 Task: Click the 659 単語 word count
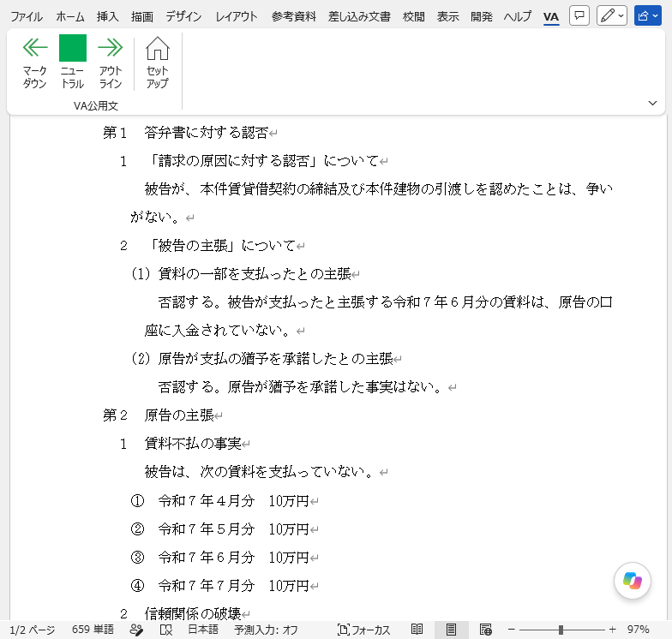[93, 630]
